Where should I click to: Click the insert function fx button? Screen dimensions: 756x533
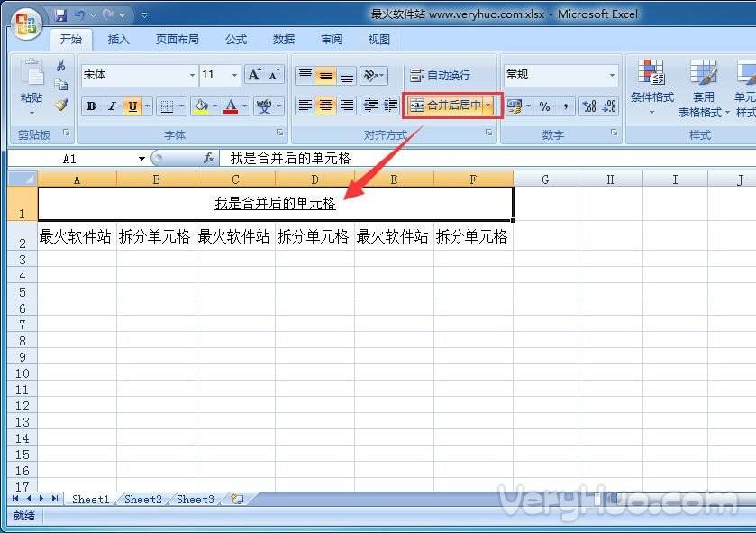209,158
